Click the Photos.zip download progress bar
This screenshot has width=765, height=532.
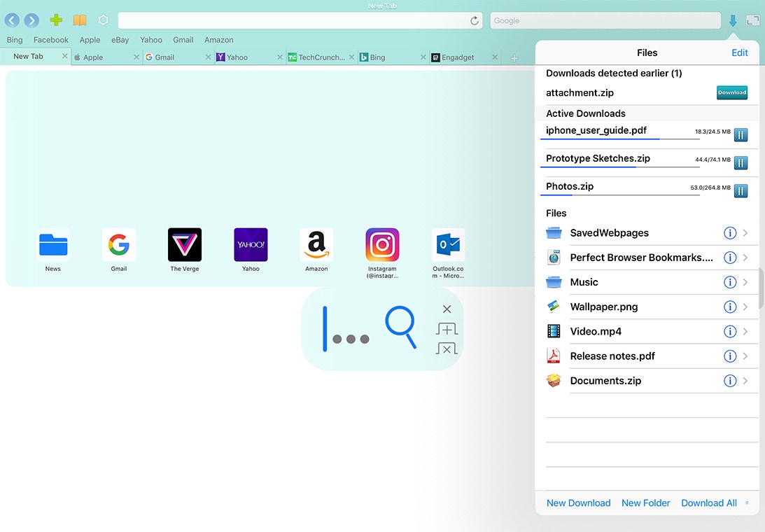click(619, 195)
